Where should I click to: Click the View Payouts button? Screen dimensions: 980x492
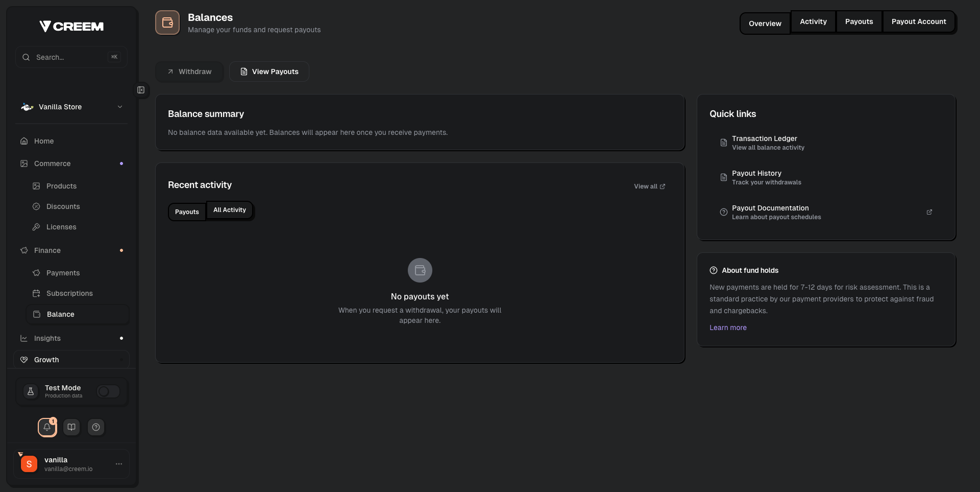(x=269, y=72)
